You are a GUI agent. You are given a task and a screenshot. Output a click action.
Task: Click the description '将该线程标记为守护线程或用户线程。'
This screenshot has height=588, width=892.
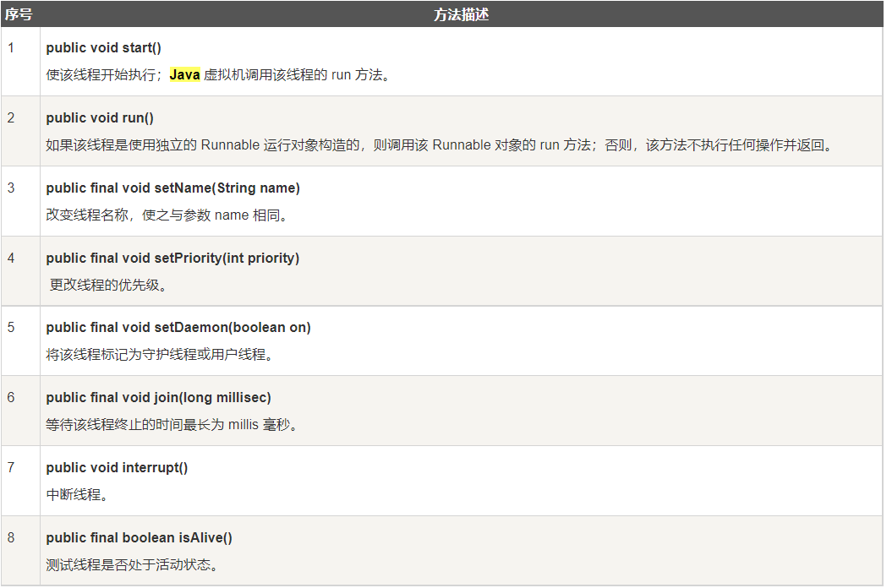tap(160, 355)
